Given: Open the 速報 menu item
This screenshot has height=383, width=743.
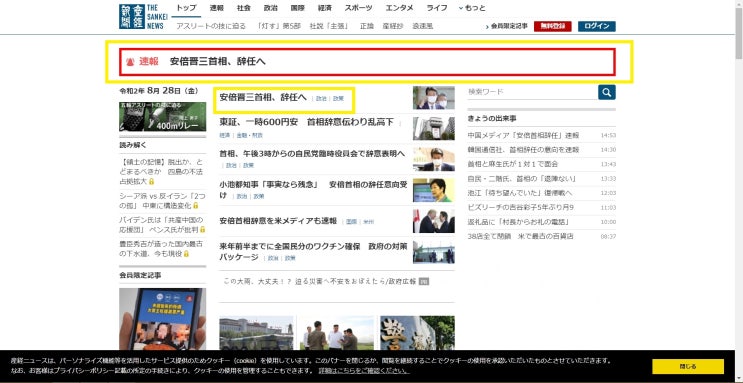Looking at the screenshot, I should (x=217, y=8).
